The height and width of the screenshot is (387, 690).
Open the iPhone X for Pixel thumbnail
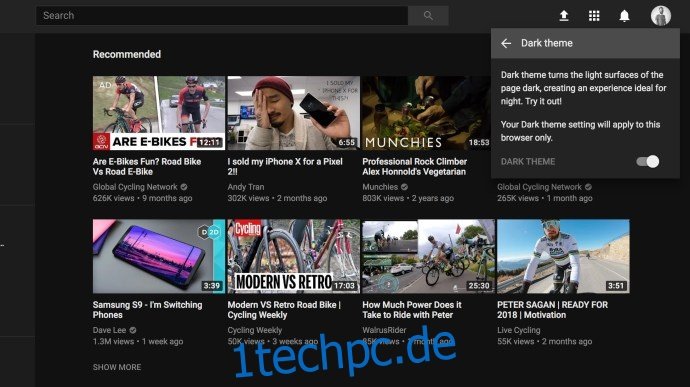click(294, 113)
